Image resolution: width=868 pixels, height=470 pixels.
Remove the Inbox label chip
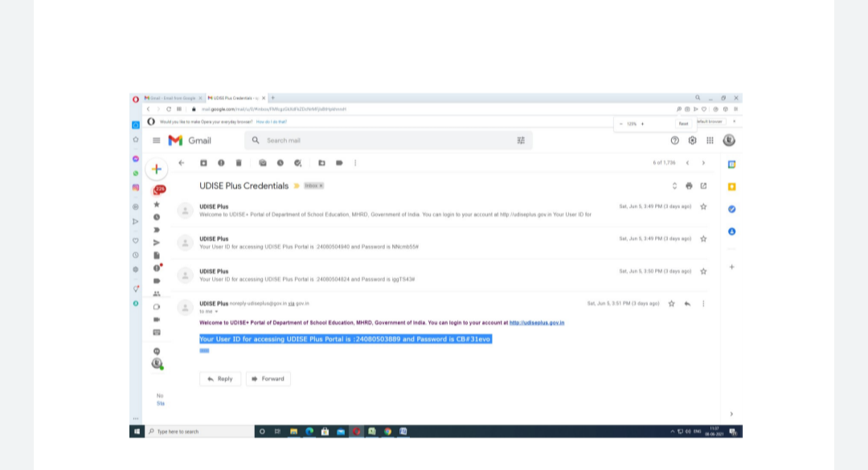321,186
